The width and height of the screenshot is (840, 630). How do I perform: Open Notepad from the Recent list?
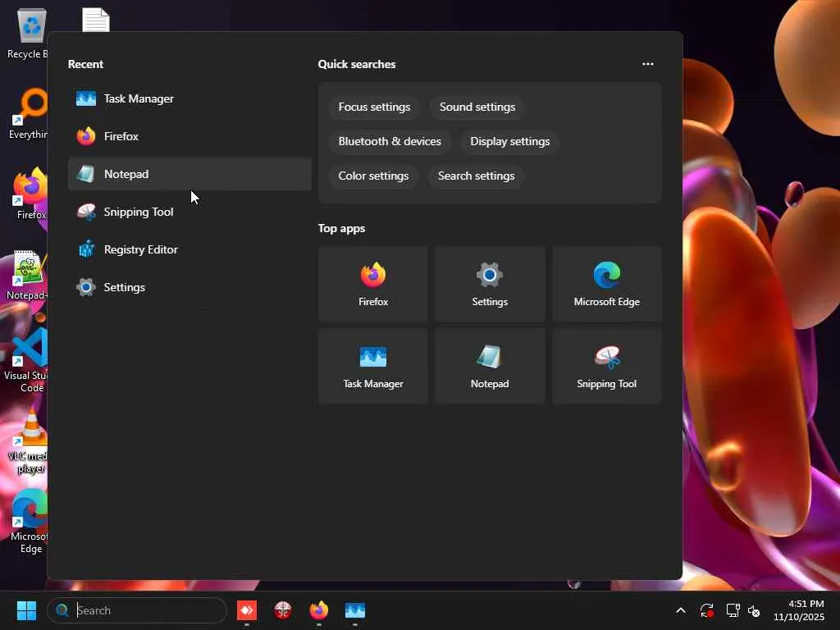(x=189, y=174)
